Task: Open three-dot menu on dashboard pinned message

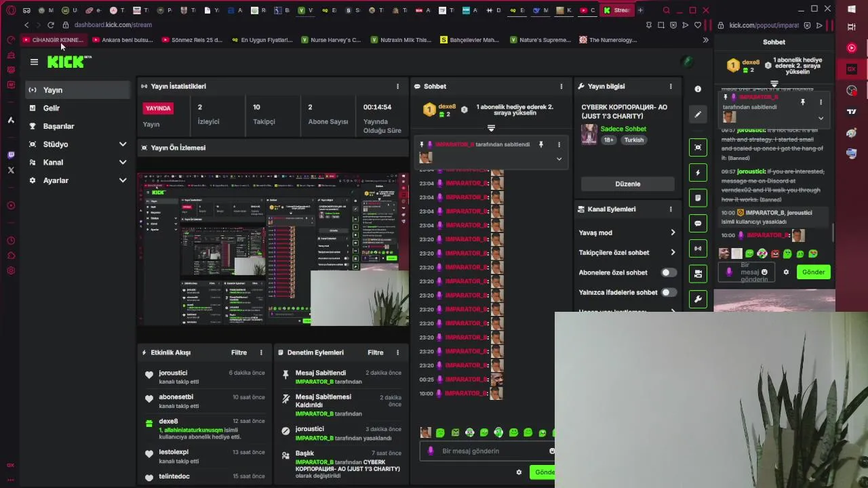Action: click(559, 144)
